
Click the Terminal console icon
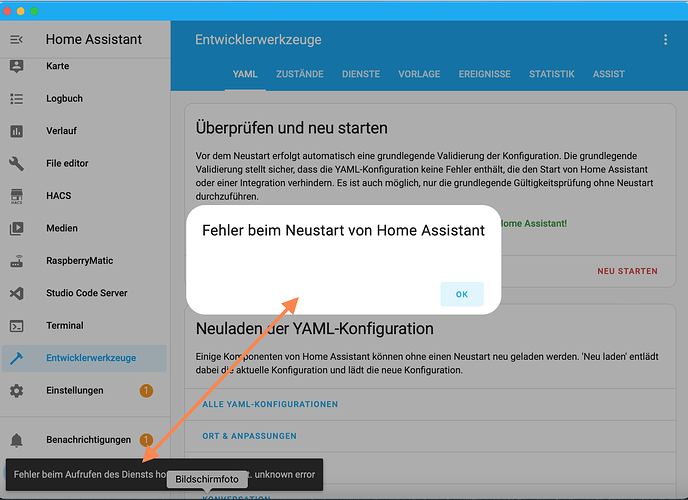tap(16, 326)
